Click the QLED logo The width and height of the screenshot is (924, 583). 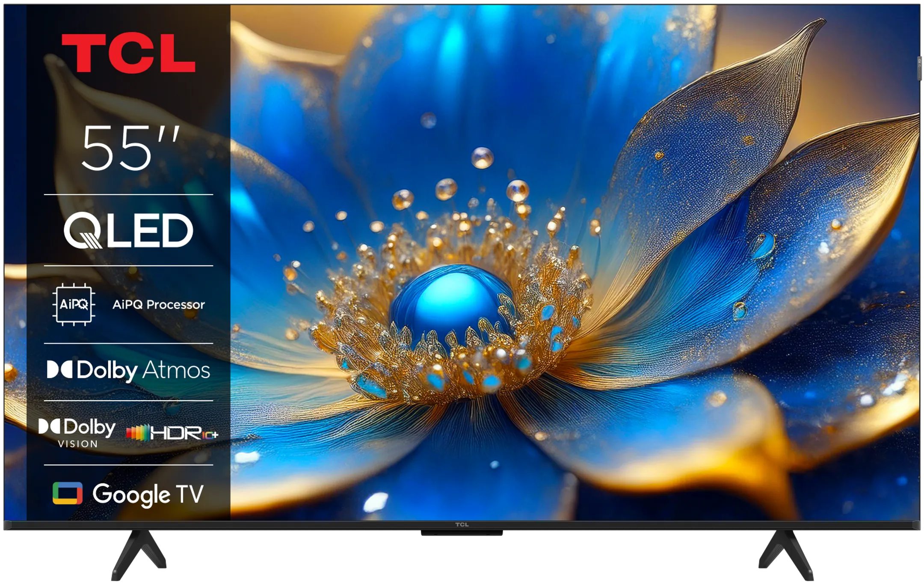tap(128, 231)
